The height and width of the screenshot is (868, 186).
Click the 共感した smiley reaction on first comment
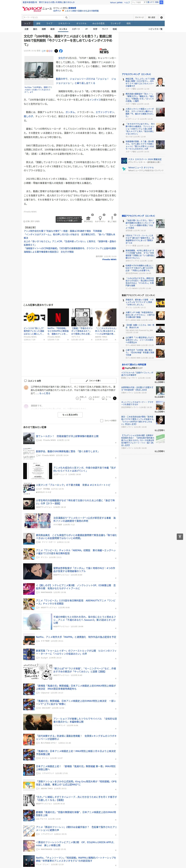tap(77, 398)
